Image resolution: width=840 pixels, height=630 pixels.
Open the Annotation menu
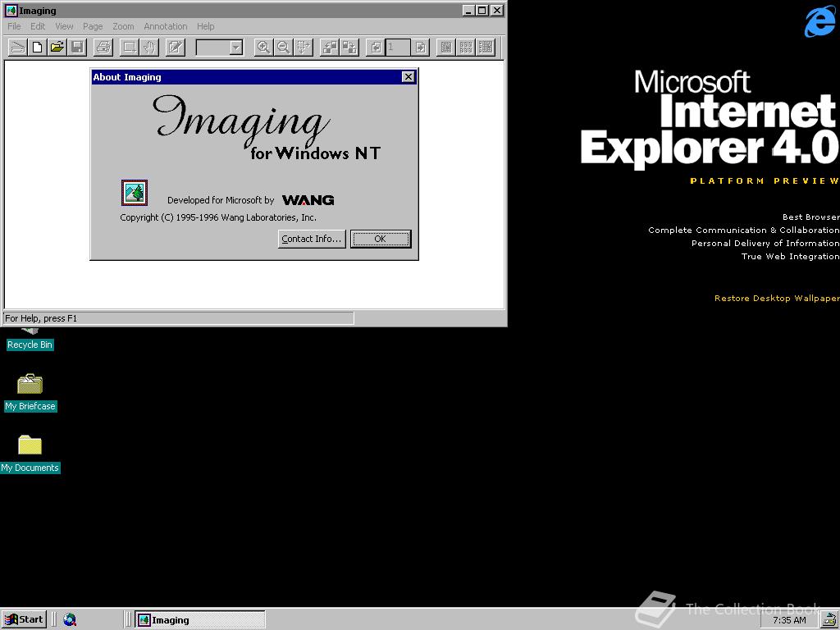[166, 26]
